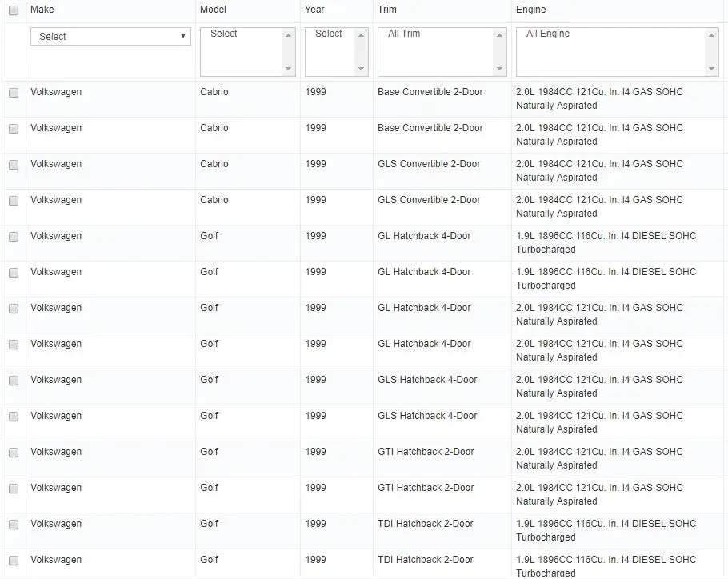Select 'Cabrio' model cell in the second table row
This screenshot has height=579, width=728.
coord(214,128)
